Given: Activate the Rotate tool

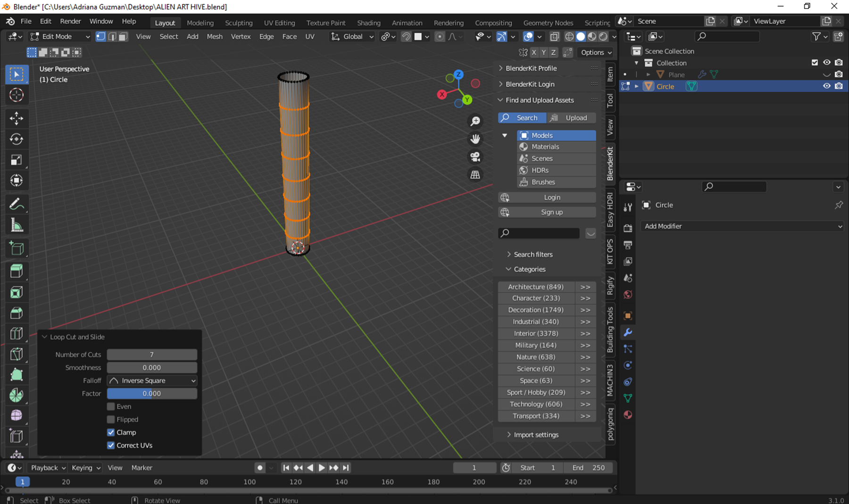Looking at the screenshot, I should (17, 139).
